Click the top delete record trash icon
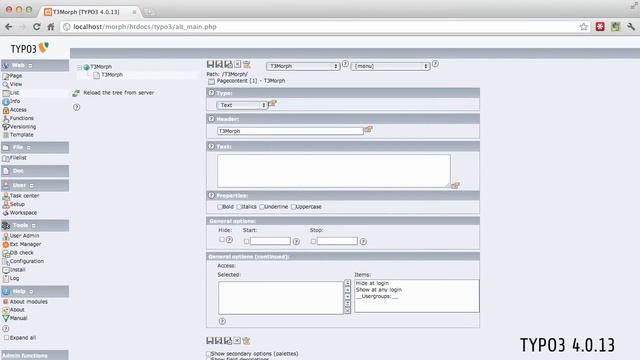The height and width of the screenshot is (360, 640). click(247, 64)
